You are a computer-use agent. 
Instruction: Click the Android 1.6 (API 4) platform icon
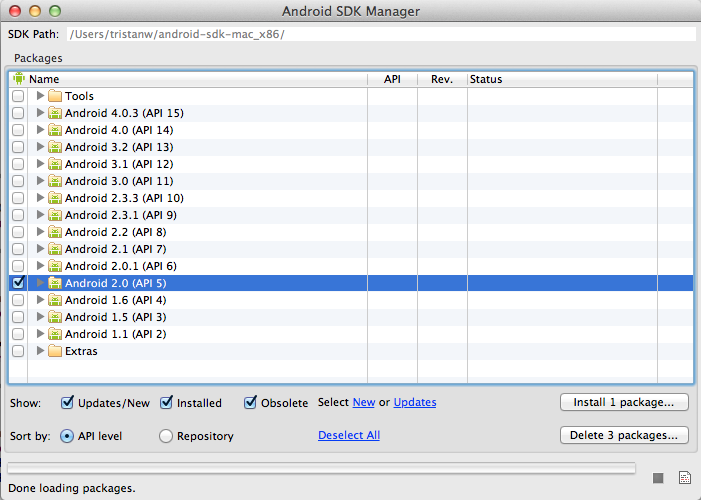[55, 300]
